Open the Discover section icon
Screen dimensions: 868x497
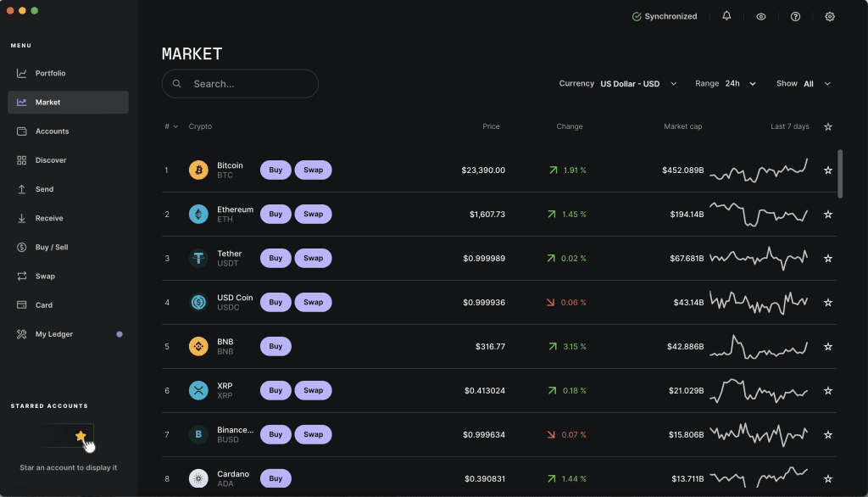point(23,159)
